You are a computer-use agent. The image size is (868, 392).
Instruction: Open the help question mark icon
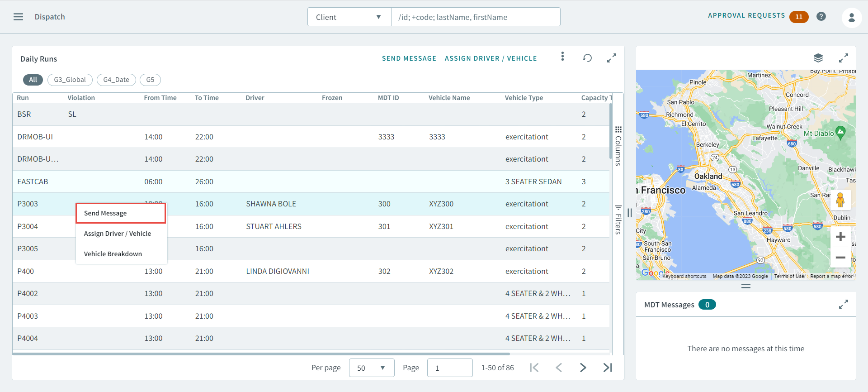tap(821, 17)
